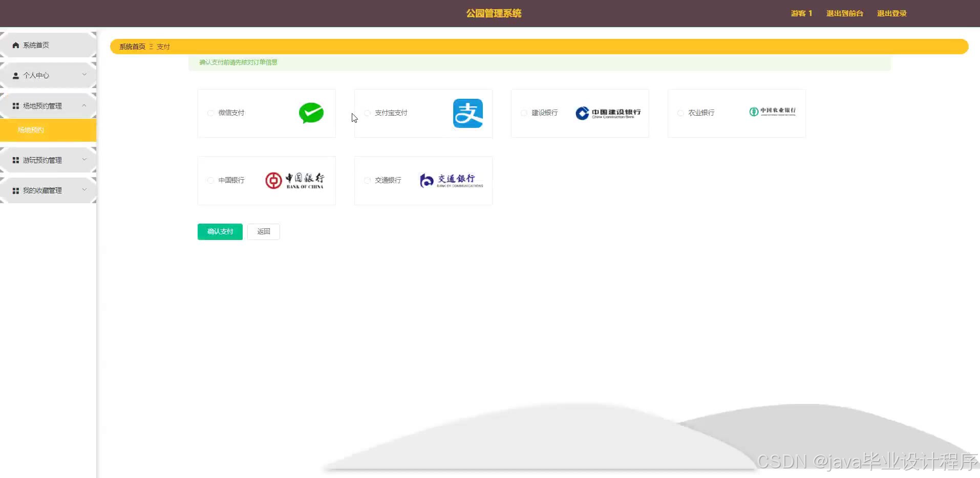
Task: Click the 游客 1 user name
Action: 802,13
